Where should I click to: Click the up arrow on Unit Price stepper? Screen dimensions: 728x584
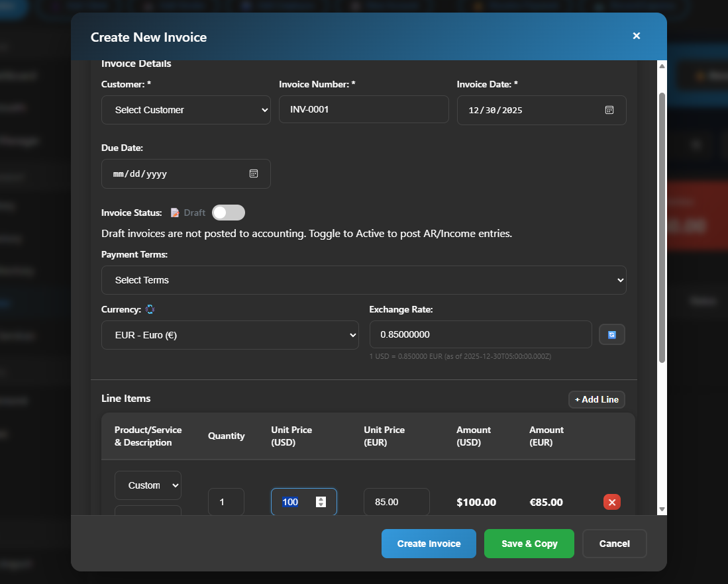[321, 499]
